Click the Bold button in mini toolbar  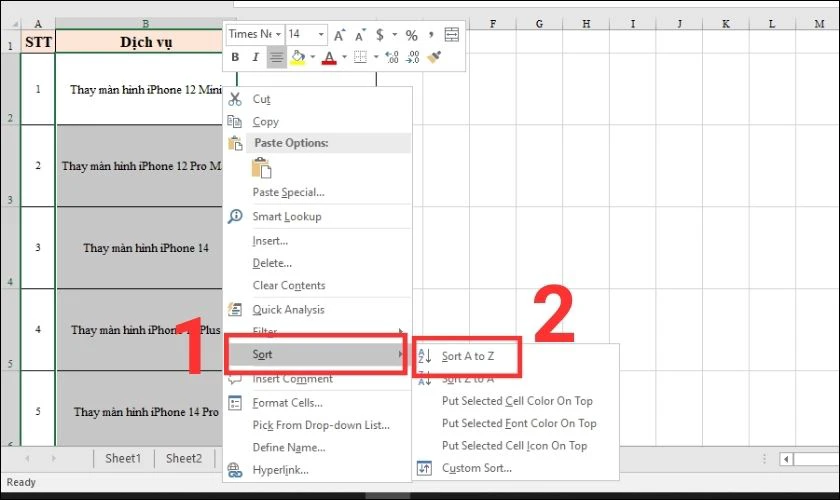(x=235, y=57)
